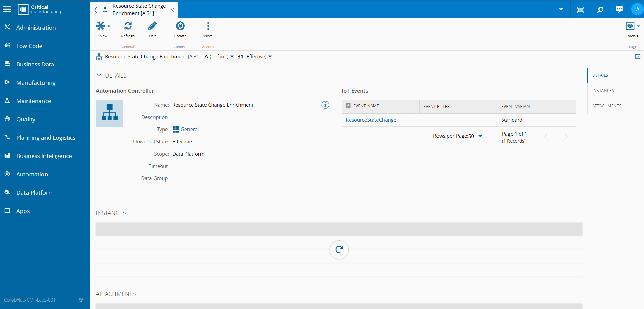Open the More actions menu
This screenshot has height=309, width=644.
[208, 26]
